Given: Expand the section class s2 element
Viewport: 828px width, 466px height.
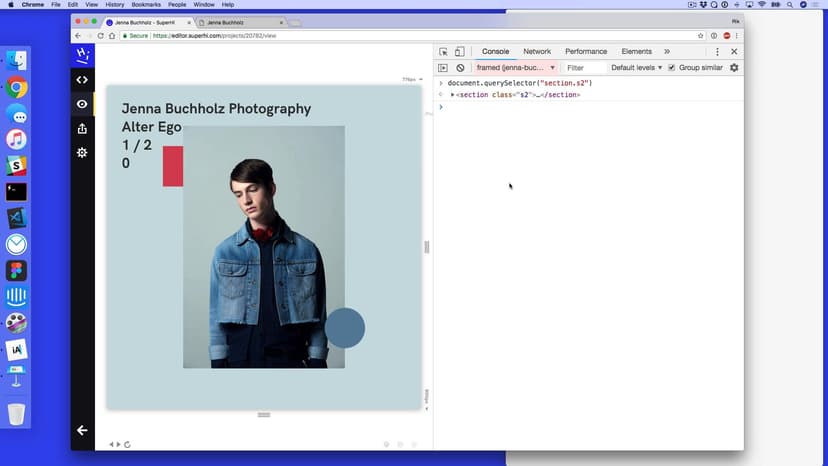Looking at the screenshot, I should coord(453,95).
